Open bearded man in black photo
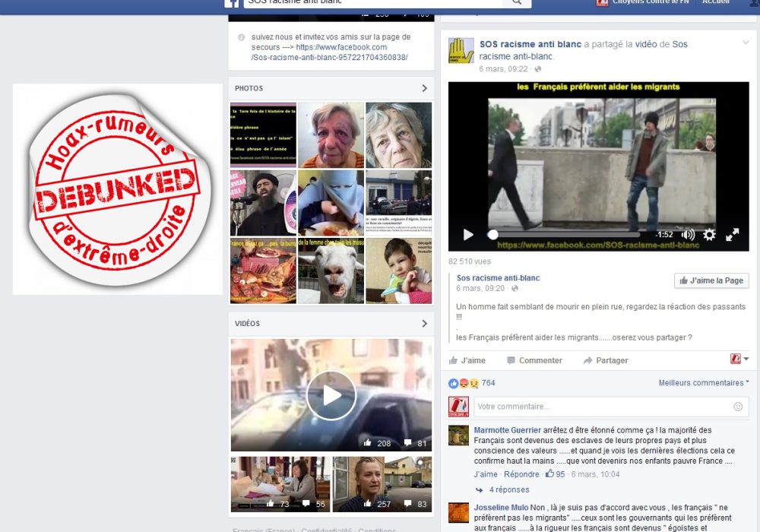Viewport: 760px width, 532px height. (263, 203)
